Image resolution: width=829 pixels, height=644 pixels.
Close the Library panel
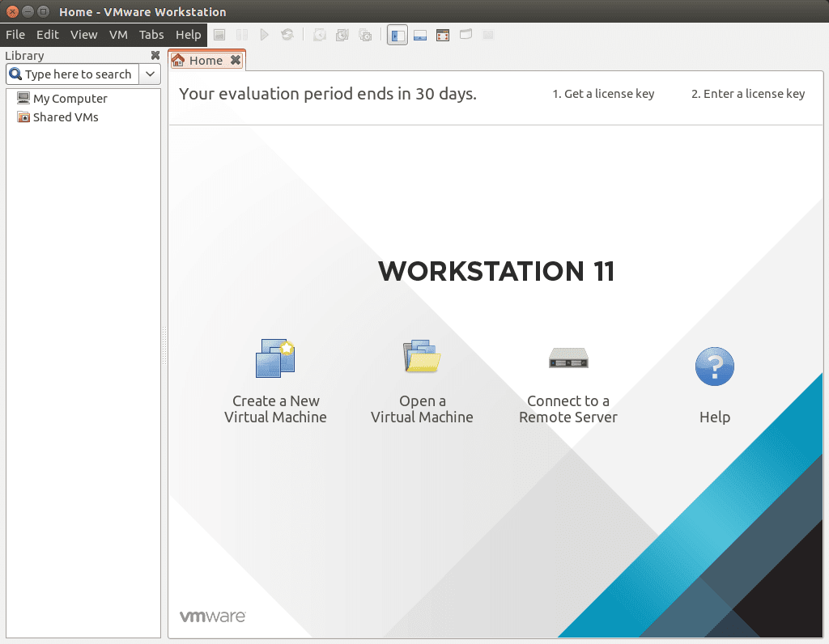[155, 55]
